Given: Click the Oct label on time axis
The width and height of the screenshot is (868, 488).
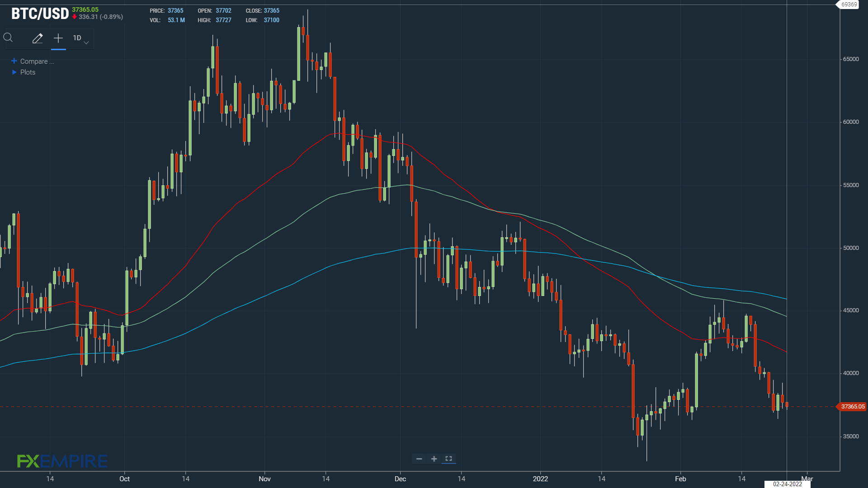Looking at the screenshot, I should [124, 479].
